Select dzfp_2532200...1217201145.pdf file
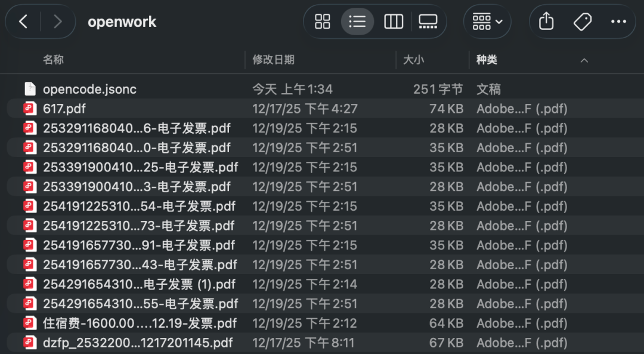Viewport: 644px width, 354px height. 138,343
